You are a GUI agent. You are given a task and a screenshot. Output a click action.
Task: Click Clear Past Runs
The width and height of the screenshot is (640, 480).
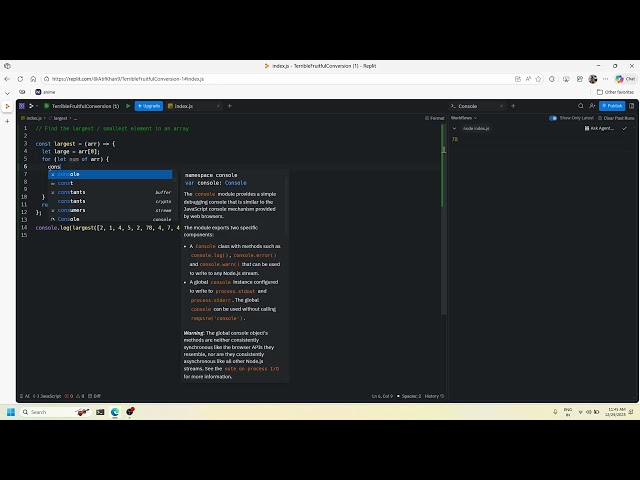point(616,118)
